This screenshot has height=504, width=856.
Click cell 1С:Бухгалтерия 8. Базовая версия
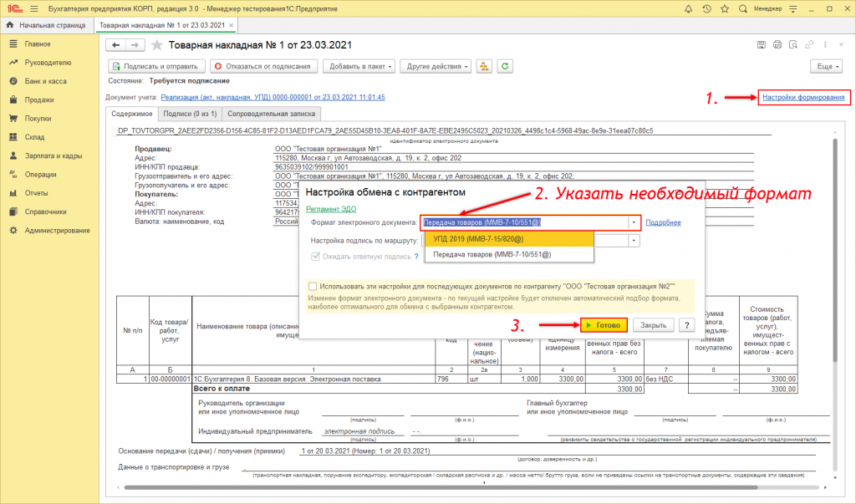[314, 379]
